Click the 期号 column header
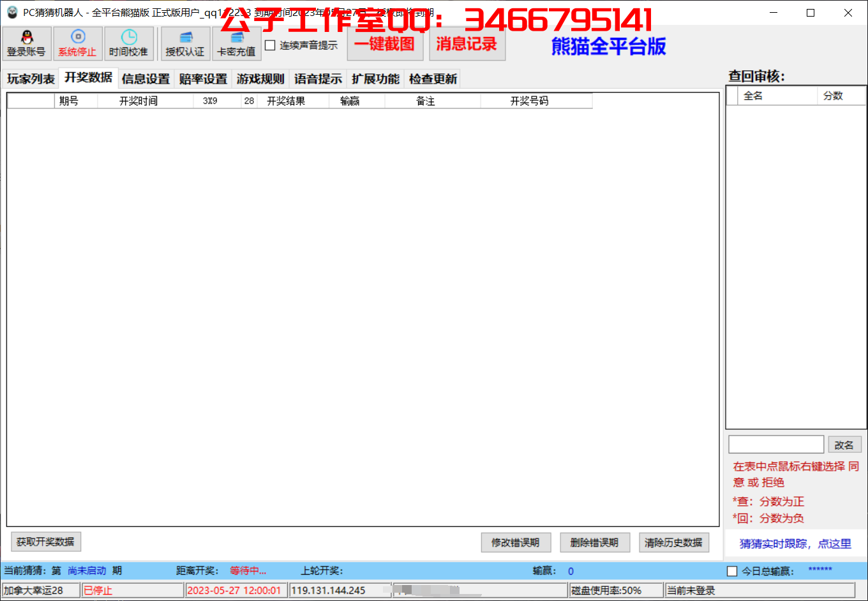This screenshot has width=868, height=601. (75, 101)
